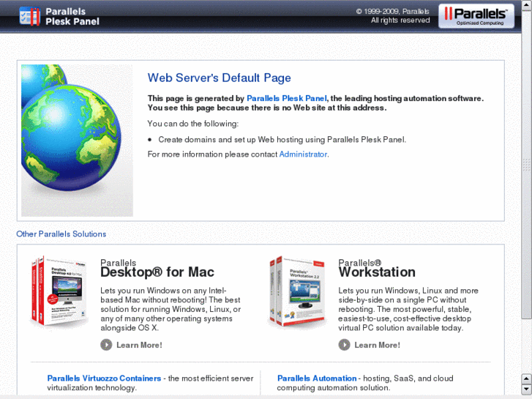The width and height of the screenshot is (532, 399).
Task: Click the Desktop for Mac product box image
Action: (x=59, y=291)
